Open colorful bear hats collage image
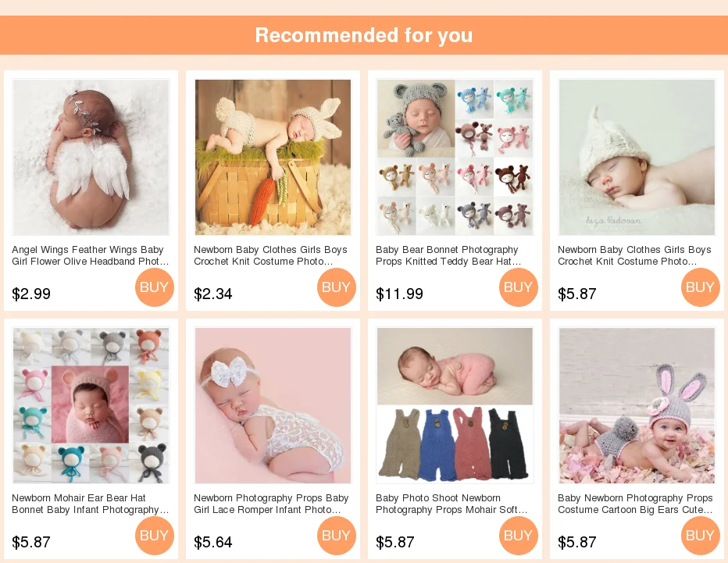This screenshot has height=563, width=728. click(x=91, y=406)
